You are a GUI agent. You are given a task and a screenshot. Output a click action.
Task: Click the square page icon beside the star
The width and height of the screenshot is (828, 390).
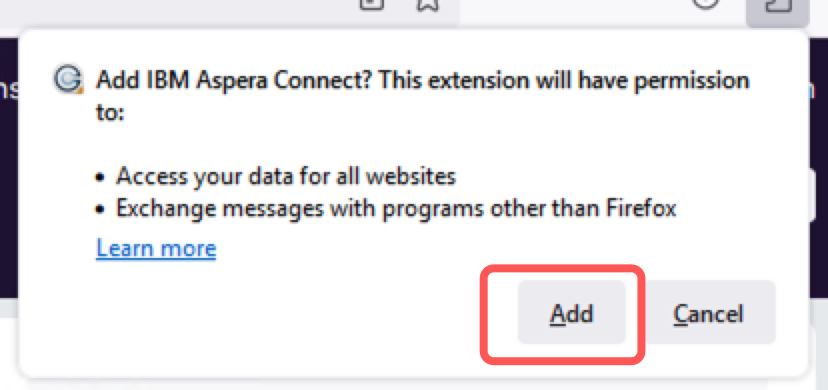pos(372,5)
